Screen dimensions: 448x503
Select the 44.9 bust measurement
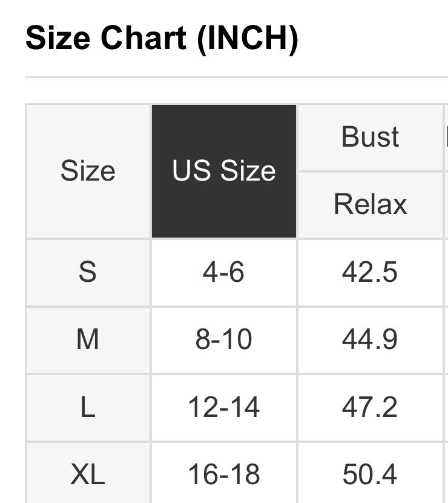click(x=370, y=340)
